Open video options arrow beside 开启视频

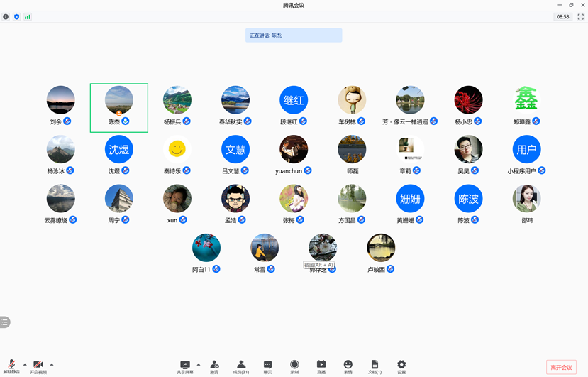click(x=52, y=364)
